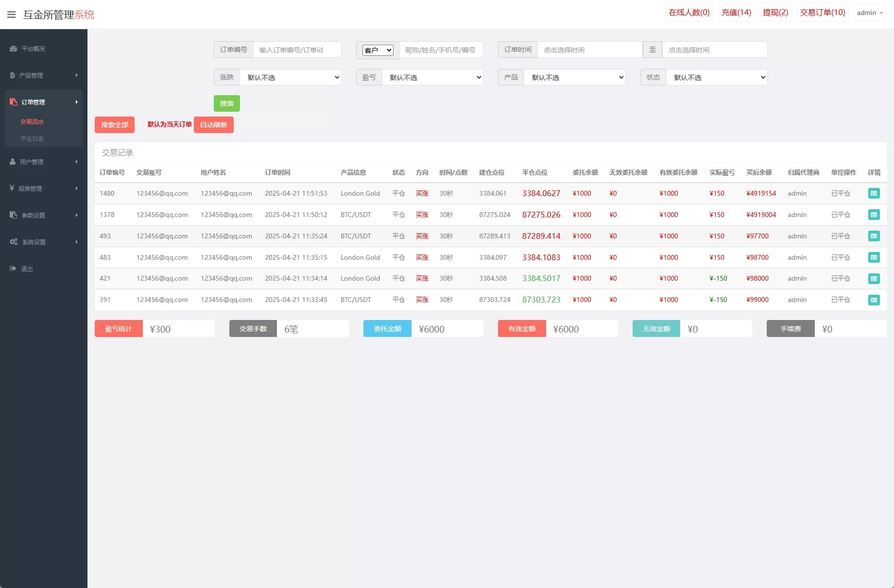The width and height of the screenshot is (894, 588).
Task: Expand the 产品 filter dropdown
Action: 574,78
